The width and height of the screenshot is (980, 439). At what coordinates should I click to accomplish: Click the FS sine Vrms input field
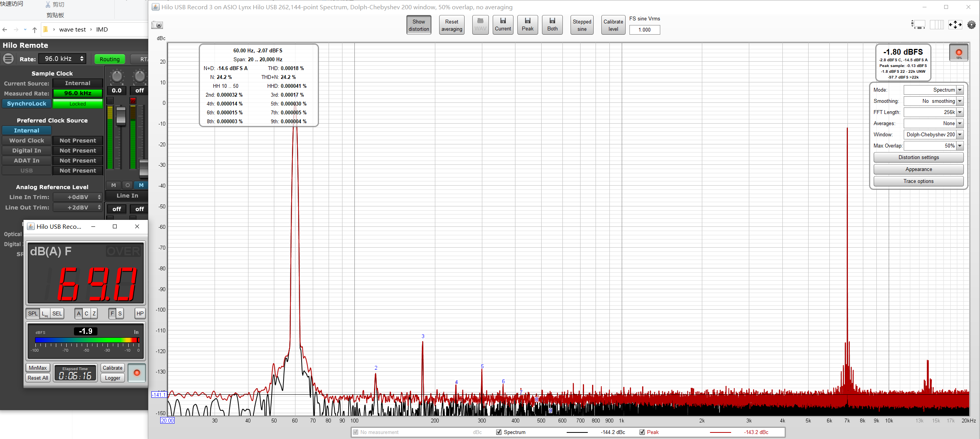644,30
